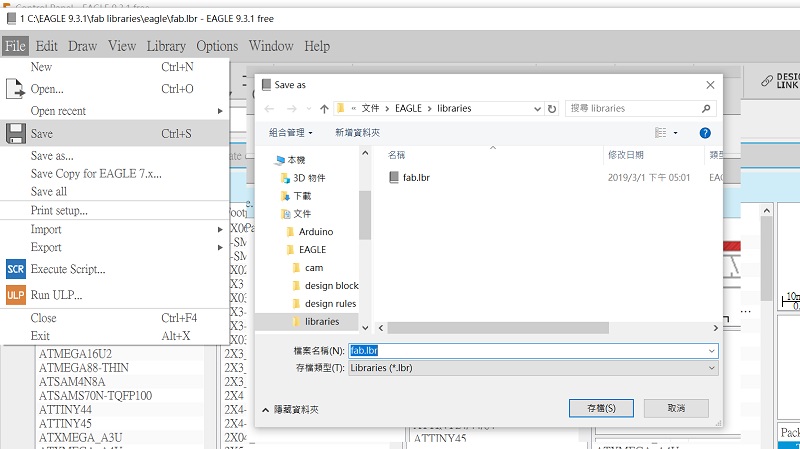Sort by 名稱 column header

tap(396, 155)
